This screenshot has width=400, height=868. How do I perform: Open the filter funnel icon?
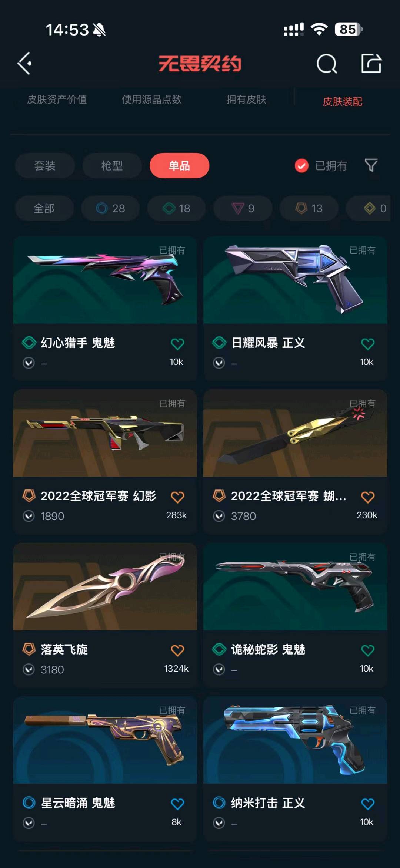point(371,165)
